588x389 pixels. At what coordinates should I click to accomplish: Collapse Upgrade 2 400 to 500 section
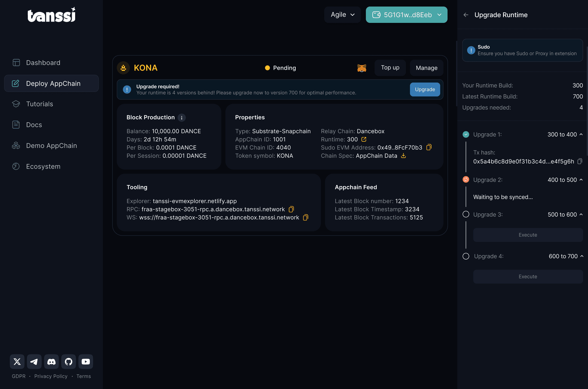[581, 180]
